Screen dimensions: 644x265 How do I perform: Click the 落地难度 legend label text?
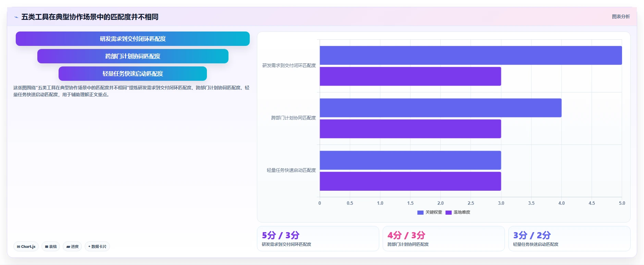(x=462, y=212)
